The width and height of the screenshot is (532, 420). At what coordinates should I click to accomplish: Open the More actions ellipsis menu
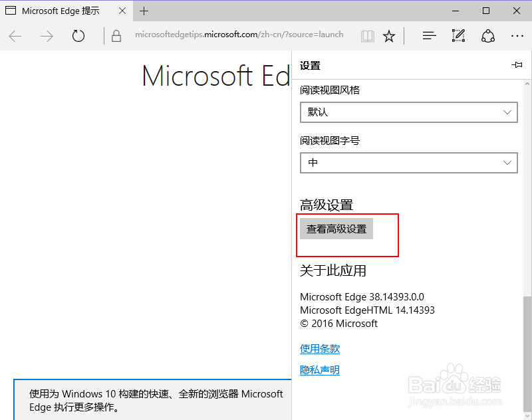(517, 36)
